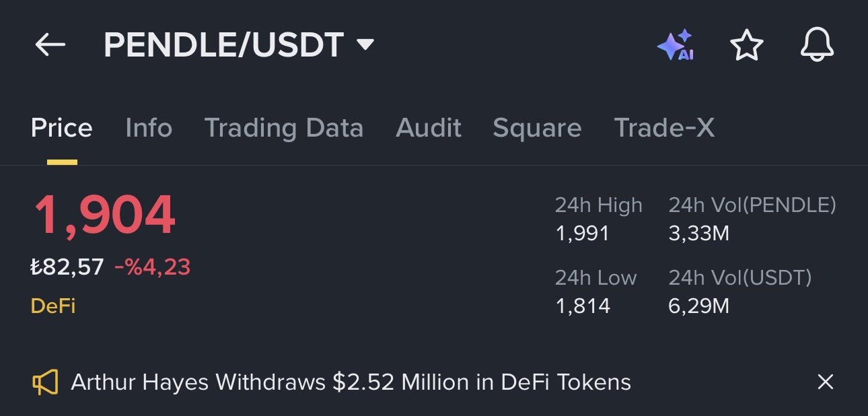Viewport: 868px width, 416px height.
Task: Open the AI sparkle assistant icon
Action: point(676,46)
